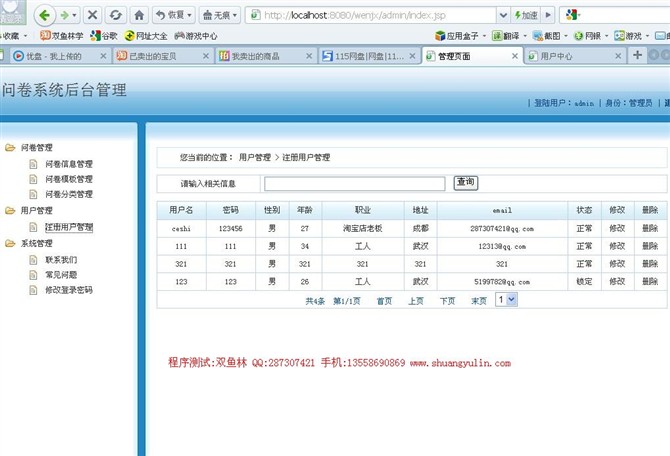Click the browser home icon
Image resolution: width=670 pixels, height=456 pixels.
tap(139, 15)
